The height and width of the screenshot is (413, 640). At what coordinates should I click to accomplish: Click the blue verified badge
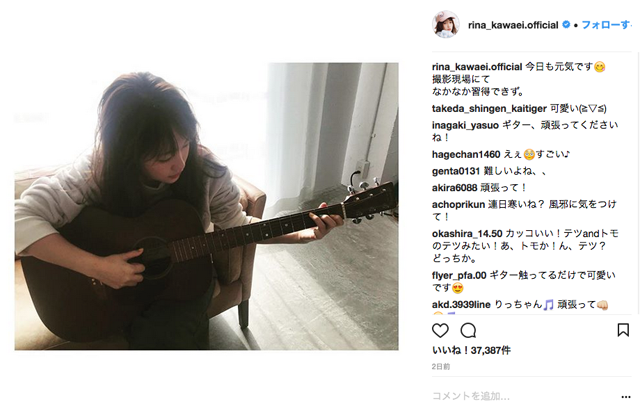pyautogui.click(x=566, y=24)
